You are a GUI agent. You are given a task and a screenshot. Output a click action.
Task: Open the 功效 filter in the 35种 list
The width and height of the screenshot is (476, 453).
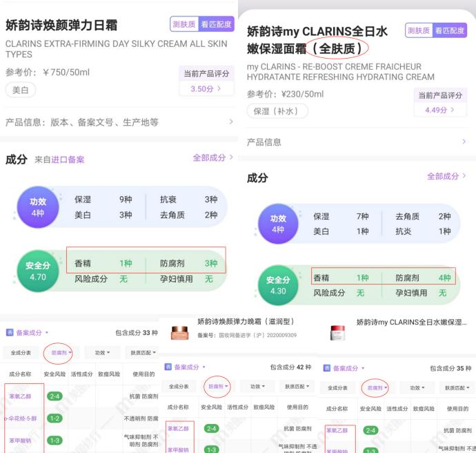417,388
